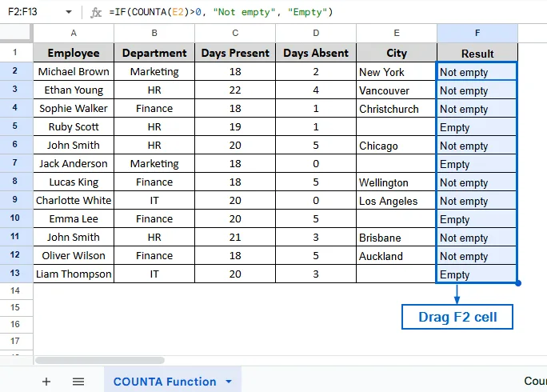Select Days Present 22 for Ethan Young
This screenshot has height=392, width=547.
click(x=235, y=90)
